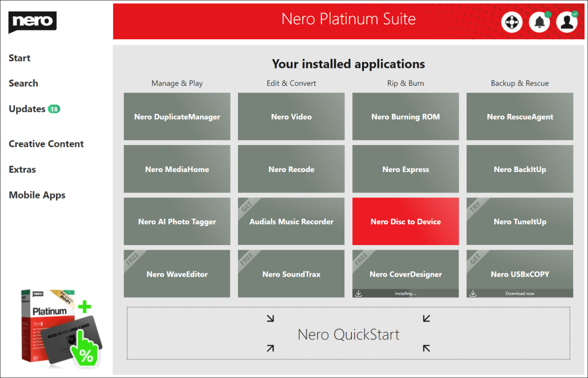
Task: Click the Nero QuickStart drop area
Action: [x=348, y=334]
